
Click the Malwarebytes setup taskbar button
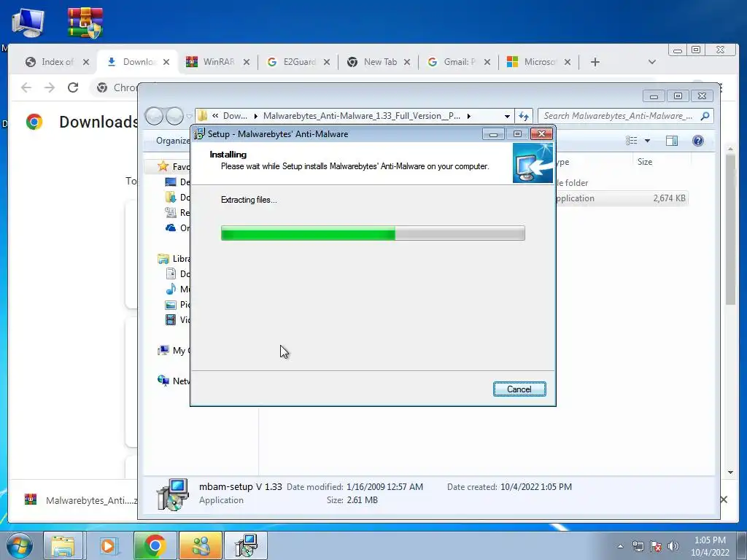coord(246,545)
